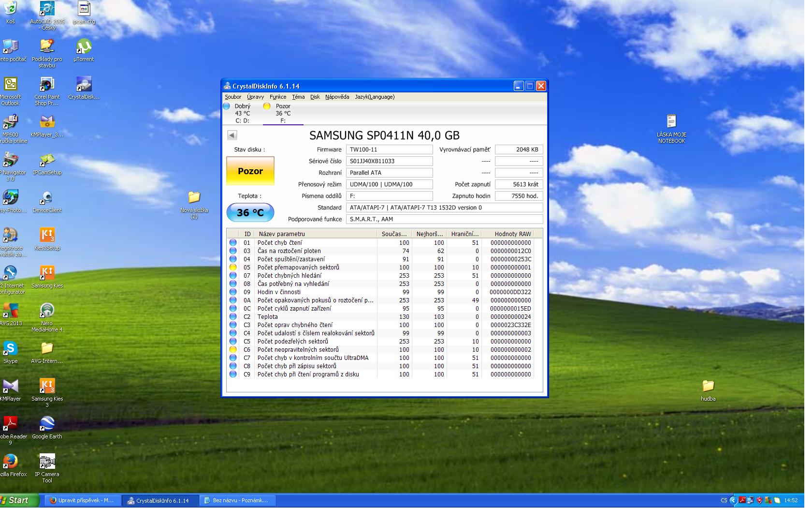The image size is (812, 508).
Task: Open the Jazyk(Language) menu
Action: [375, 97]
